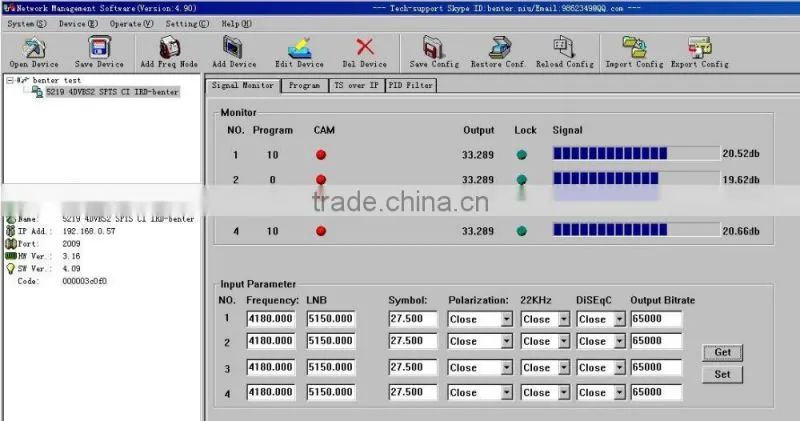This screenshot has height=421, width=800.
Task: Click the Edit Device toolbar icon
Action: [x=299, y=48]
